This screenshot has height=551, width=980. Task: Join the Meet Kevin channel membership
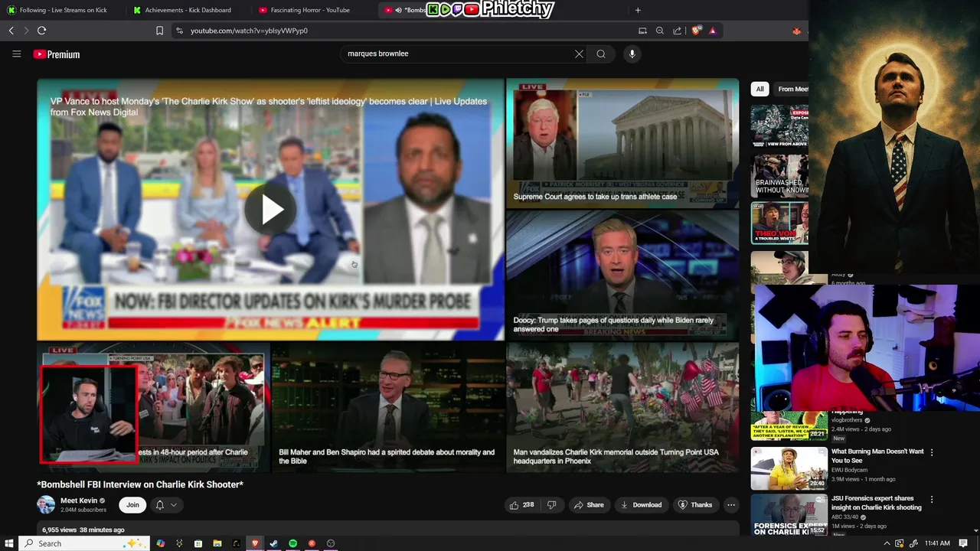(132, 505)
